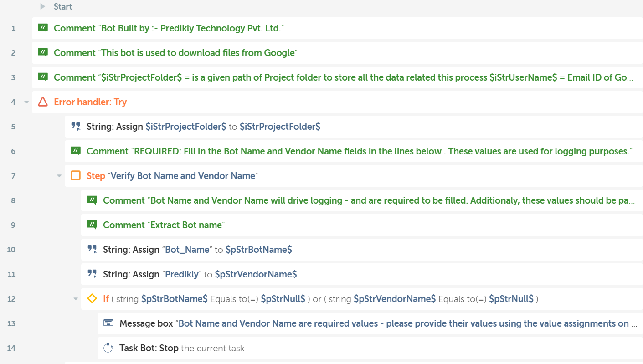The image size is (643, 364).
Task: Collapse the If condition on line 12
Action: coord(76,299)
